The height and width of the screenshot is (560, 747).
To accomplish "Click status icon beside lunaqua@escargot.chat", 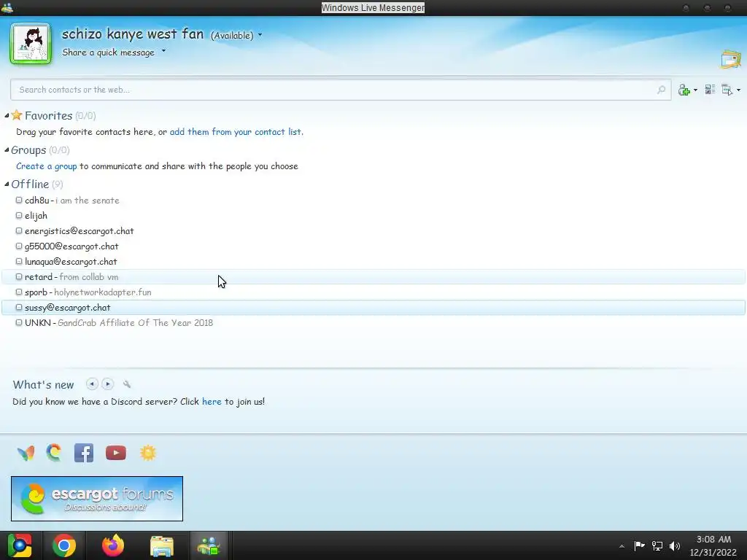I will coord(19,261).
